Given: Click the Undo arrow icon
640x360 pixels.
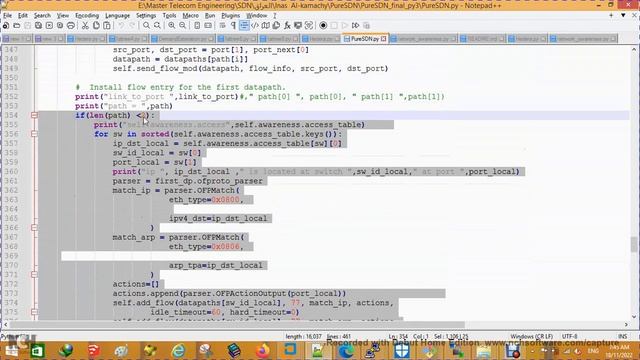Looking at the screenshot, I should (121, 25).
